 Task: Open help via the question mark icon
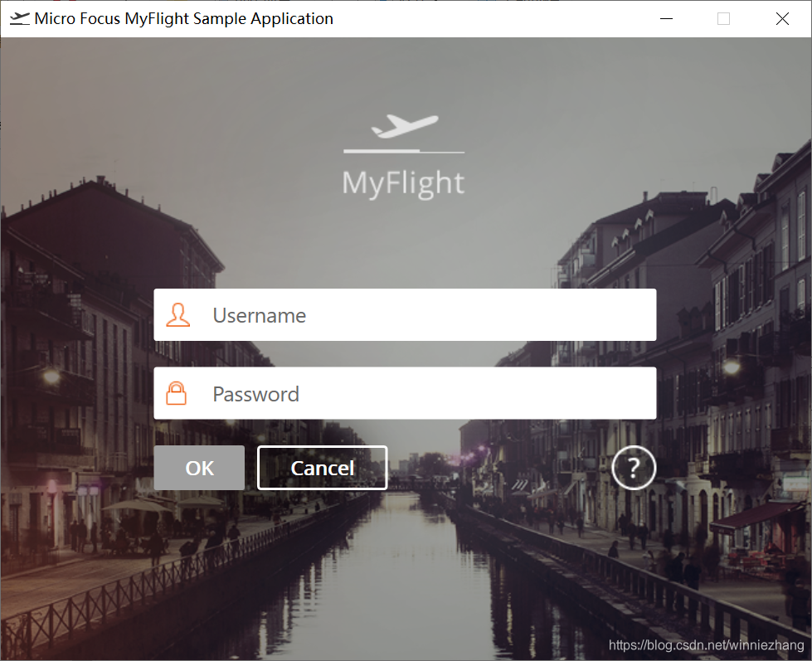(x=634, y=468)
